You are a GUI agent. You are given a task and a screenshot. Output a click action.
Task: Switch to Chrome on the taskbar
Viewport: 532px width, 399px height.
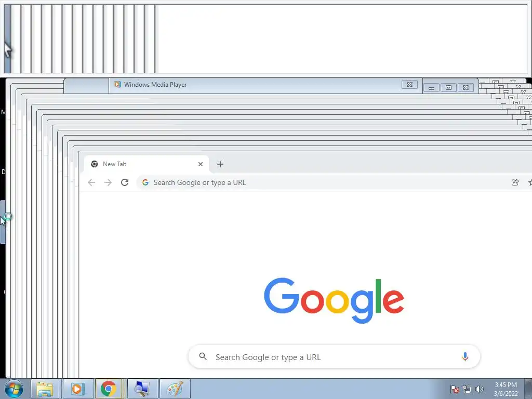(x=108, y=389)
